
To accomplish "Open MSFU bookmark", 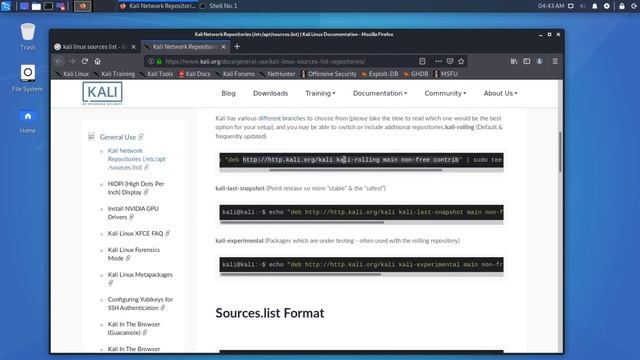I will coord(446,74).
